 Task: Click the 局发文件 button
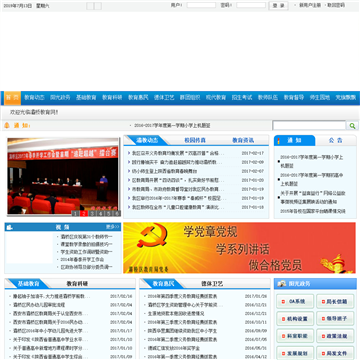[335, 353]
